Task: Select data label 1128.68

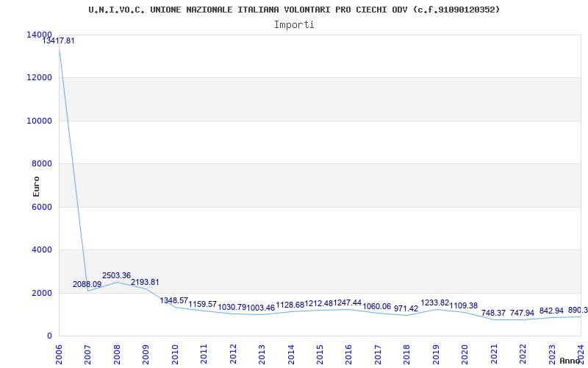Action: (x=290, y=305)
